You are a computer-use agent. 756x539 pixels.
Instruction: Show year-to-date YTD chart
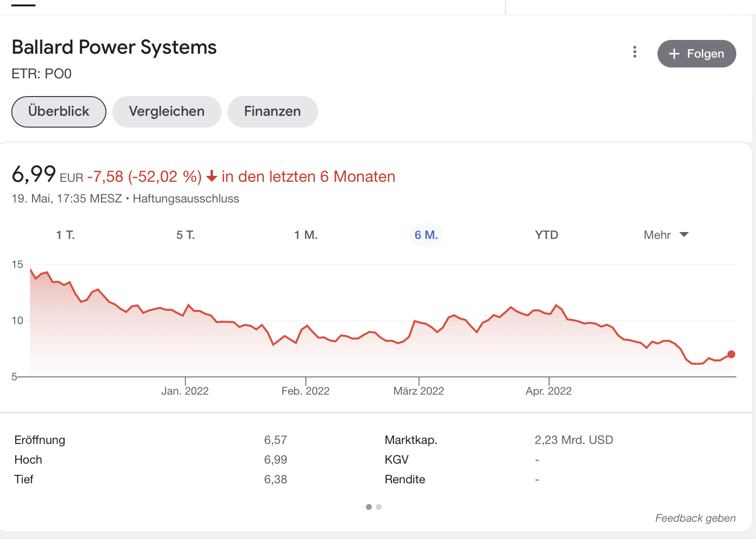(546, 235)
